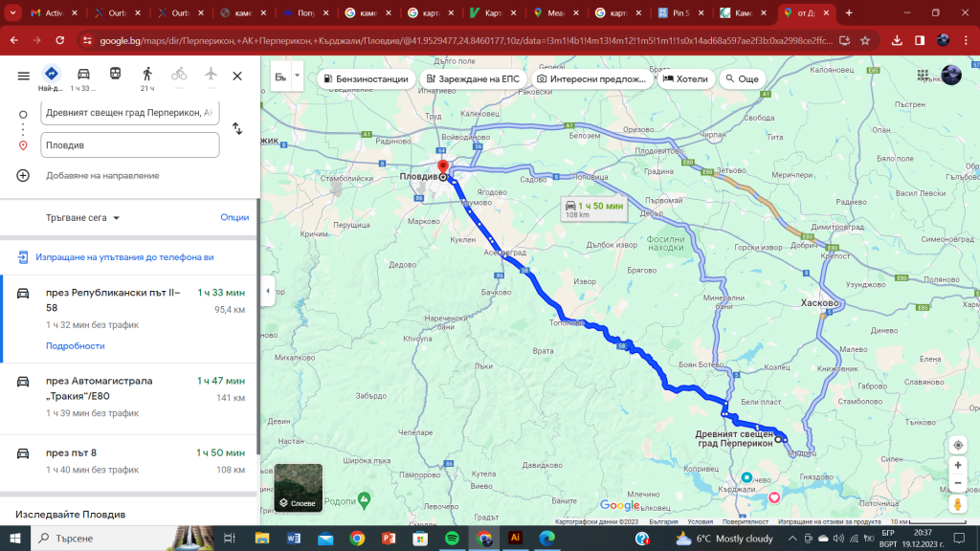Swap starting point and destination
Viewport: 980px width, 551px height.
coord(237,128)
